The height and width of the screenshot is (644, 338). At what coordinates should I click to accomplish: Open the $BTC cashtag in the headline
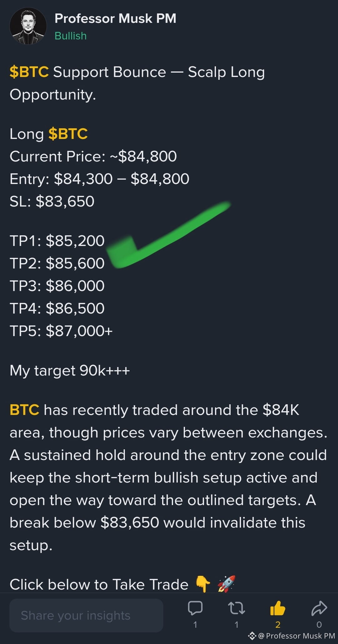coord(29,72)
